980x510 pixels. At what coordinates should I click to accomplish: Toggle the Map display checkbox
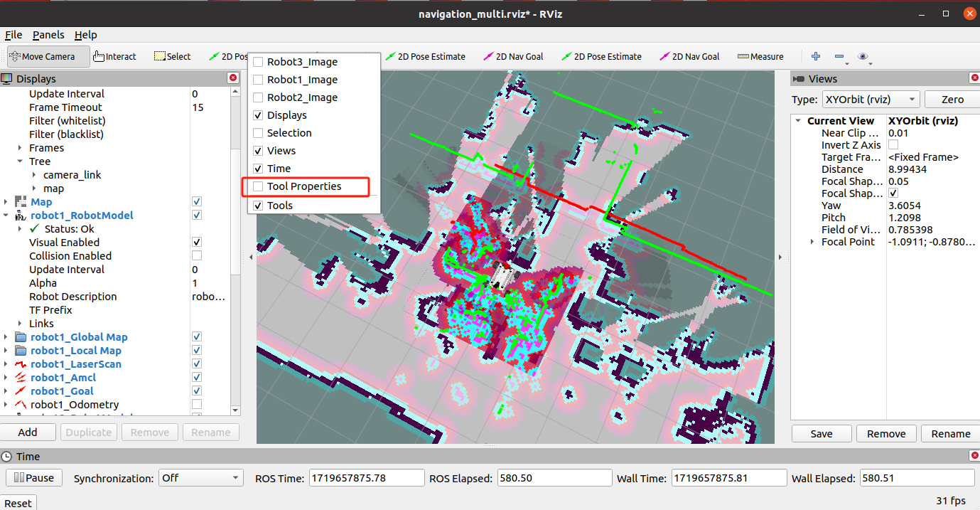pyautogui.click(x=197, y=202)
